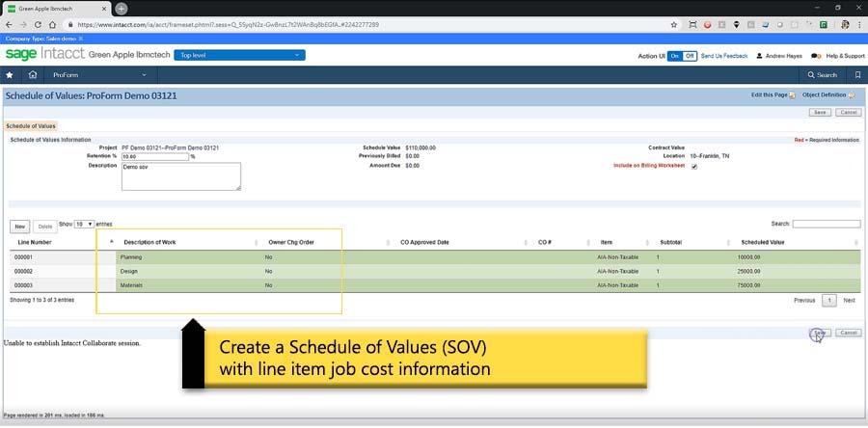
Task: Switch Action UI to On
Action: (x=674, y=56)
